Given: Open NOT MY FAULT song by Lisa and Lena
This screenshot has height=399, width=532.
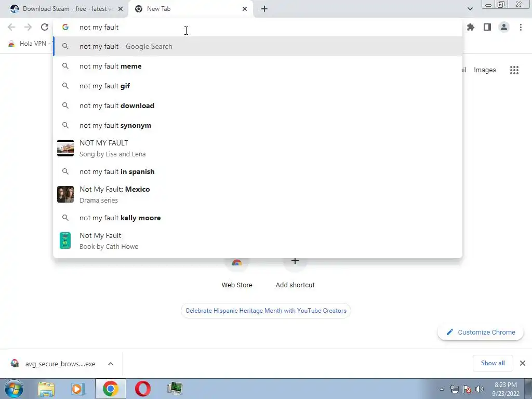Looking at the screenshot, I should (258, 148).
